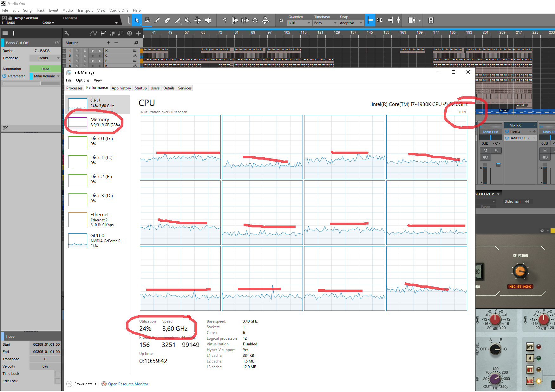Open the marker track flag icon

pyautogui.click(x=103, y=33)
